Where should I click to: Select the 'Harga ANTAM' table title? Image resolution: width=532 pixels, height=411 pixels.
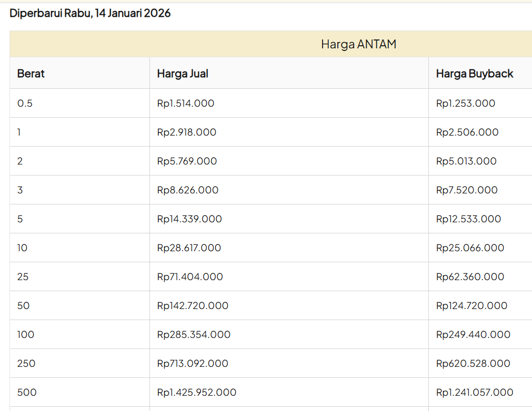pyautogui.click(x=358, y=44)
